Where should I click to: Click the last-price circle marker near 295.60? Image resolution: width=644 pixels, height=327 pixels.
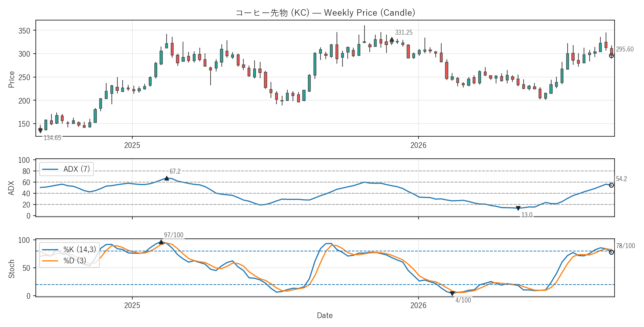coord(611,55)
